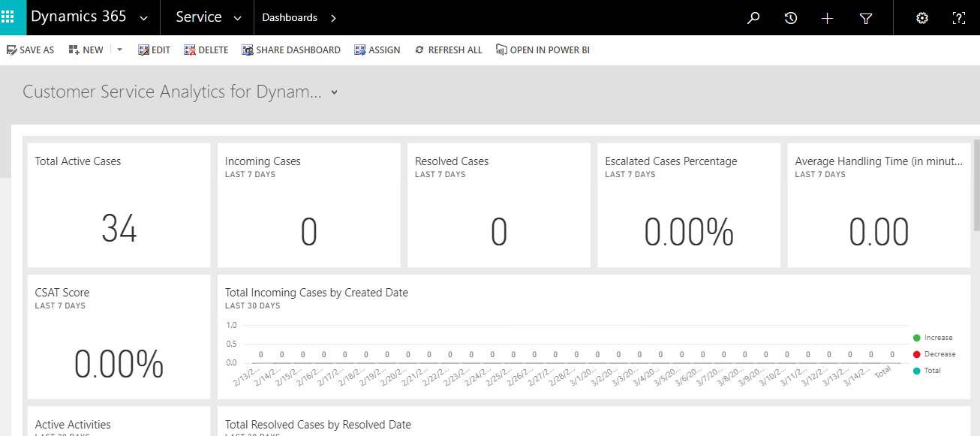
Task: Open the New button dropdown arrow
Action: pos(119,50)
